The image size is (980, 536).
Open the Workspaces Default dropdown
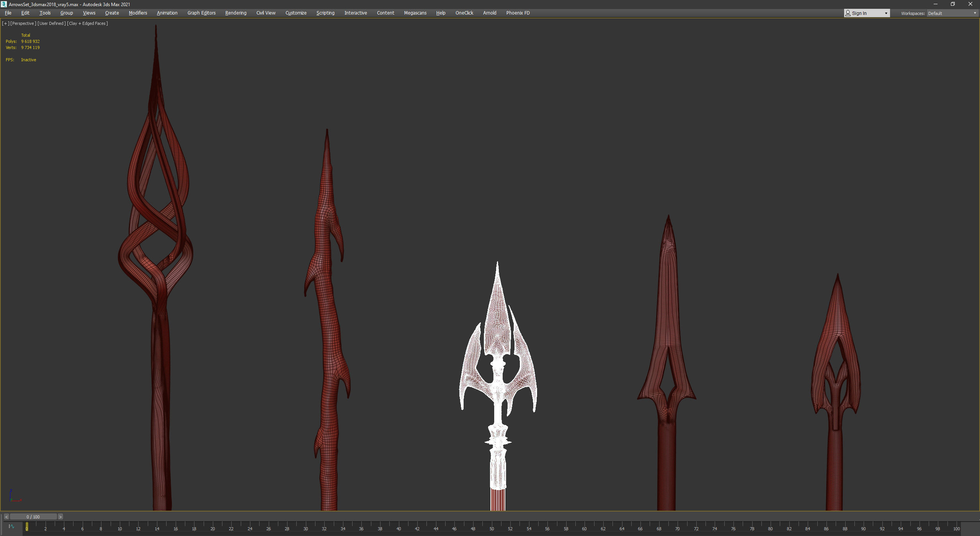952,13
